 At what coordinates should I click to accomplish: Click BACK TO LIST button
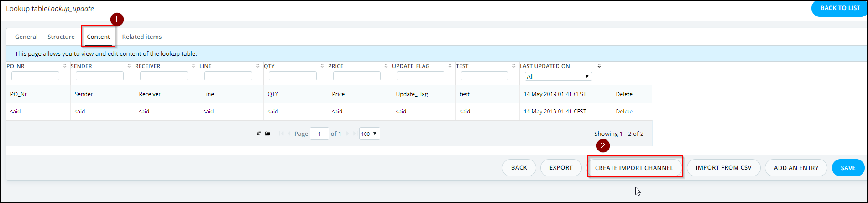(x=840, y=8)
